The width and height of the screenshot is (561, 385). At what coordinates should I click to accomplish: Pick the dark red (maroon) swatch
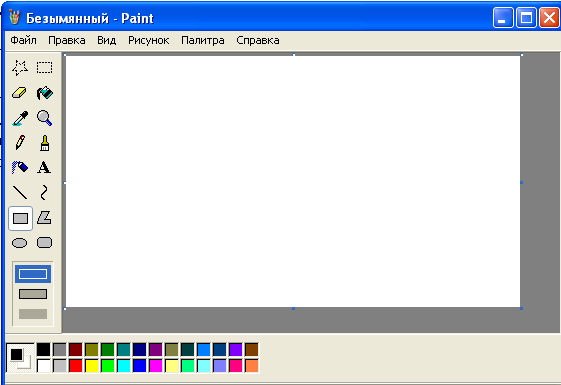[x=76, y=350]
